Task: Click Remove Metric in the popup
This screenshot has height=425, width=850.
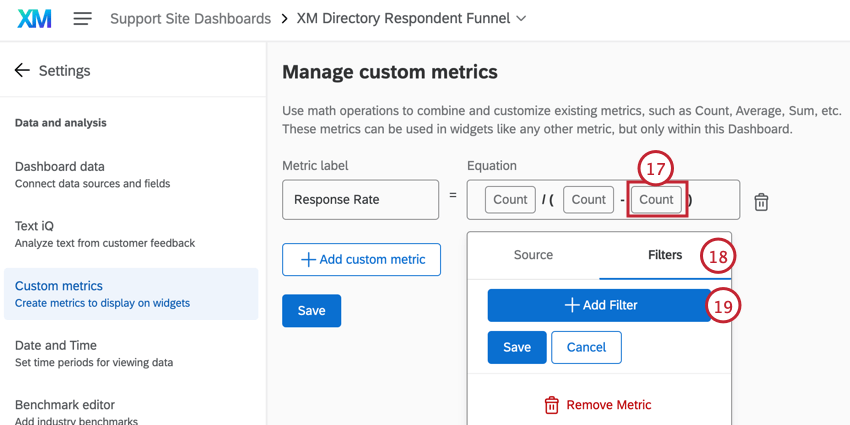Action: pos(598,405)
